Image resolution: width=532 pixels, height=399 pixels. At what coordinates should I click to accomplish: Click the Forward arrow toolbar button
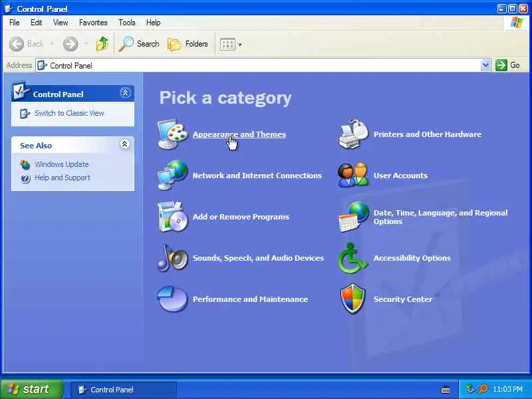click(x=70, y=44)
